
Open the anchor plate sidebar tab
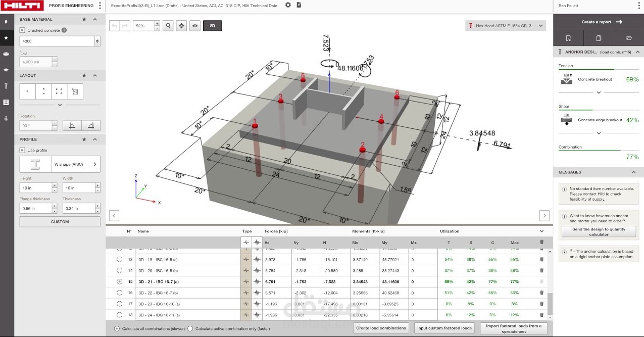point(6,70)
